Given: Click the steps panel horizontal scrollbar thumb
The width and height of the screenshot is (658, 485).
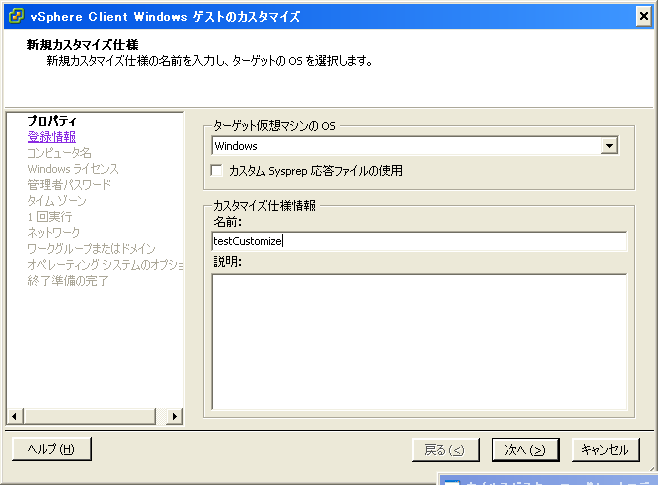Looking at the screenshot, I should [90, 416].
